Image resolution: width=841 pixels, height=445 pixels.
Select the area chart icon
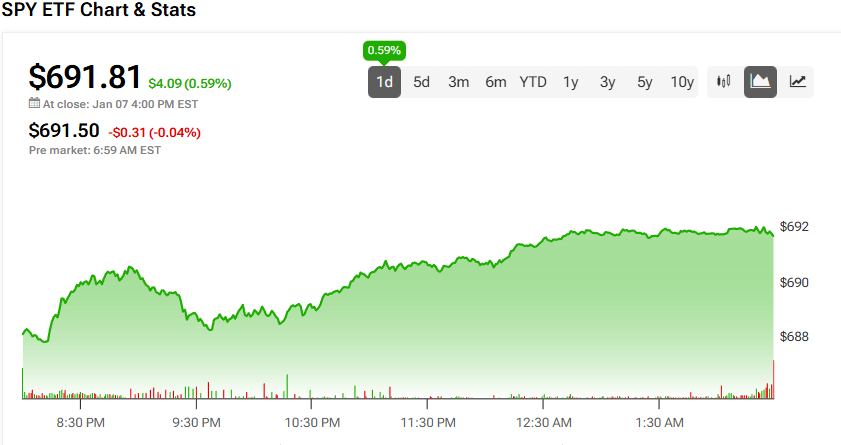click(761, 82)
